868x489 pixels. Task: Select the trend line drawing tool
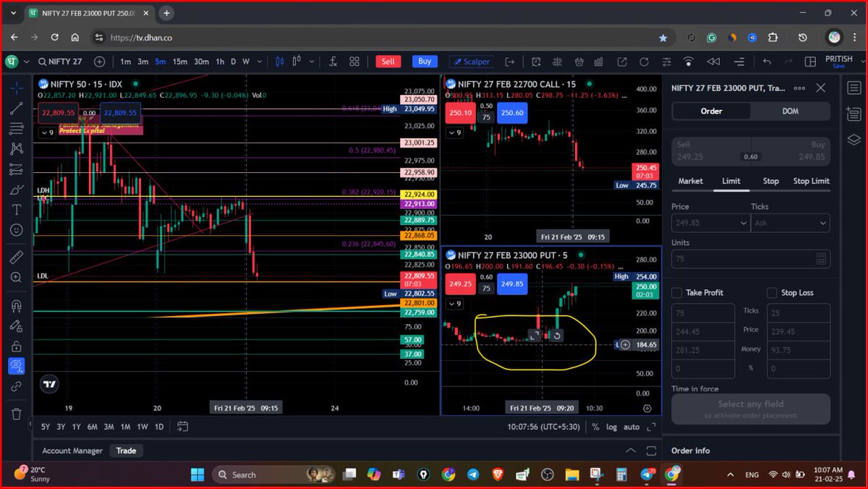pyautogui.click(x=16, y=109)
